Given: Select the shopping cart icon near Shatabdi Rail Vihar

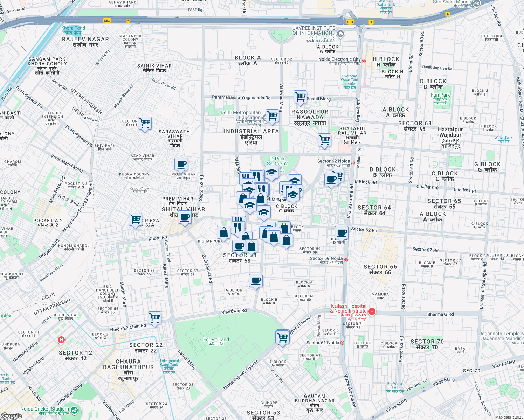Looking at the screenshot, I should click(324, 140).
